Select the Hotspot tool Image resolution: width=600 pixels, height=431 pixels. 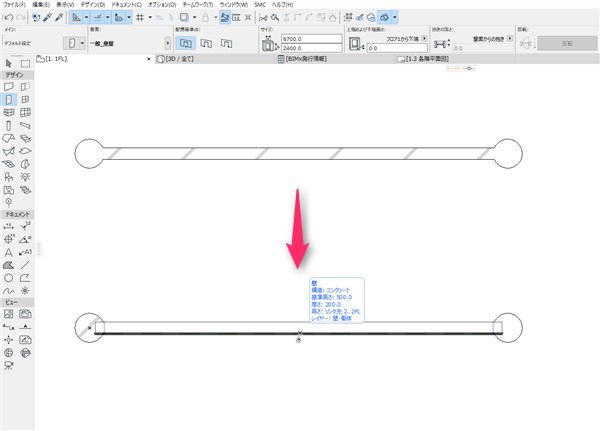point(25,291)
